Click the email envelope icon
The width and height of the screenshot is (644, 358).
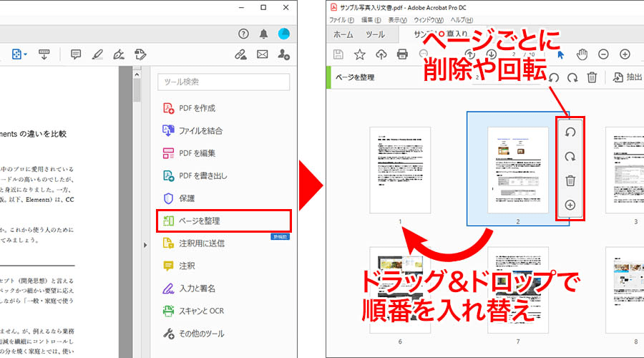click(x=262, y=54)
